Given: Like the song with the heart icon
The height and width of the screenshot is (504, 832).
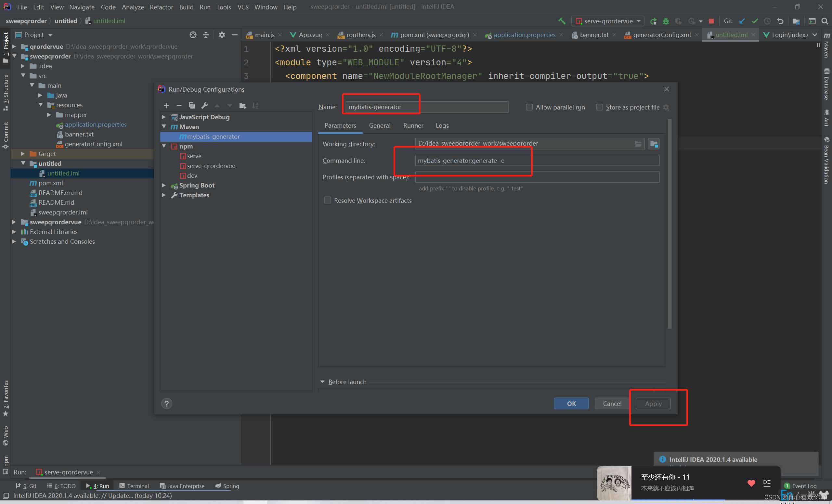Looking at the screenshot, I should pyautogui.click(x=751, y=483).
